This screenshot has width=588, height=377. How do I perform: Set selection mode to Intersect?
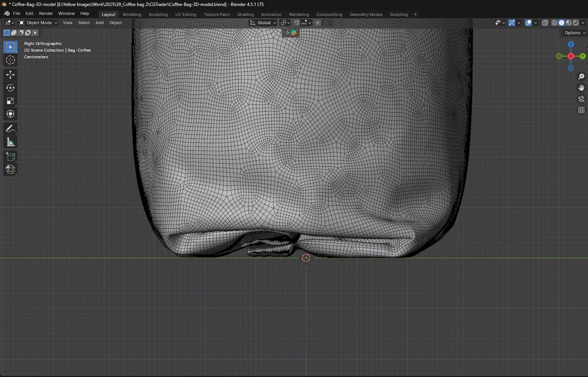(x=35, y=33)
